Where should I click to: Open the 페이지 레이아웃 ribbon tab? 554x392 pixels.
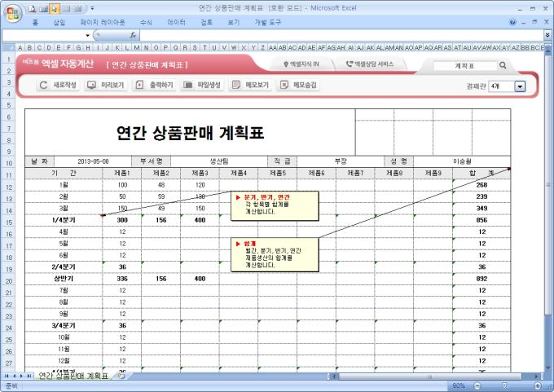[x=103, y=23]
